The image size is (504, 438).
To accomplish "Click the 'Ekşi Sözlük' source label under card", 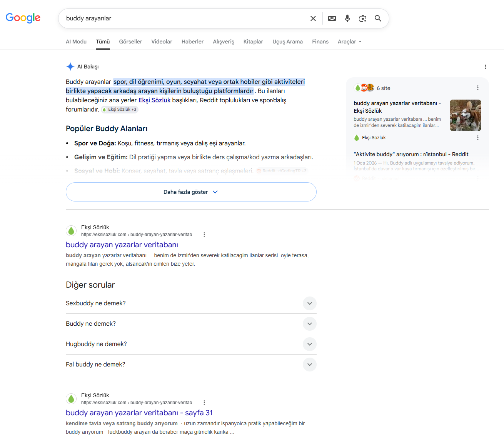I will pos(374,138).
